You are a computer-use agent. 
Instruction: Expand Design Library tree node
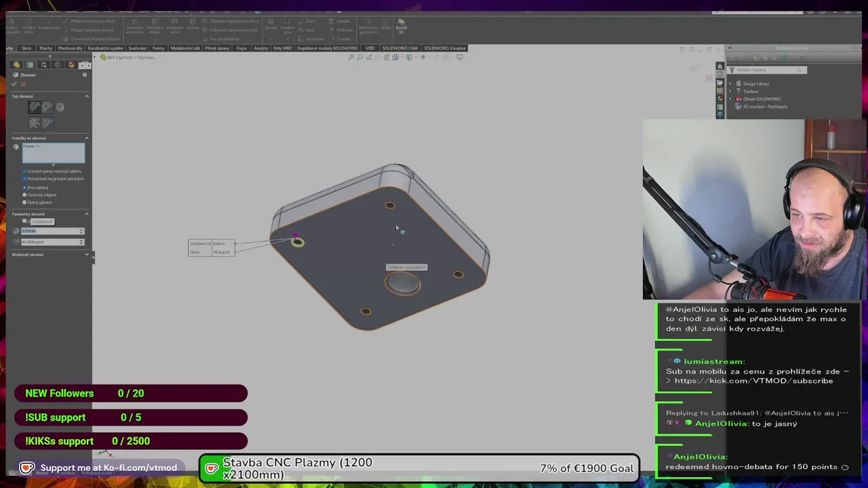730,84
